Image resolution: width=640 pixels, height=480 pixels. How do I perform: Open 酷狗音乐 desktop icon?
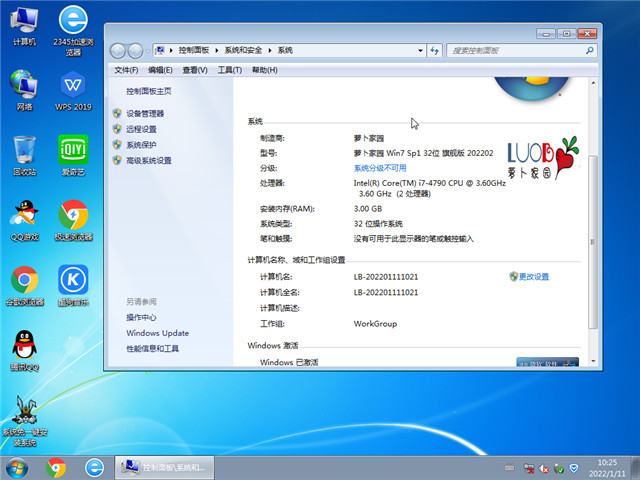point(73,286)
